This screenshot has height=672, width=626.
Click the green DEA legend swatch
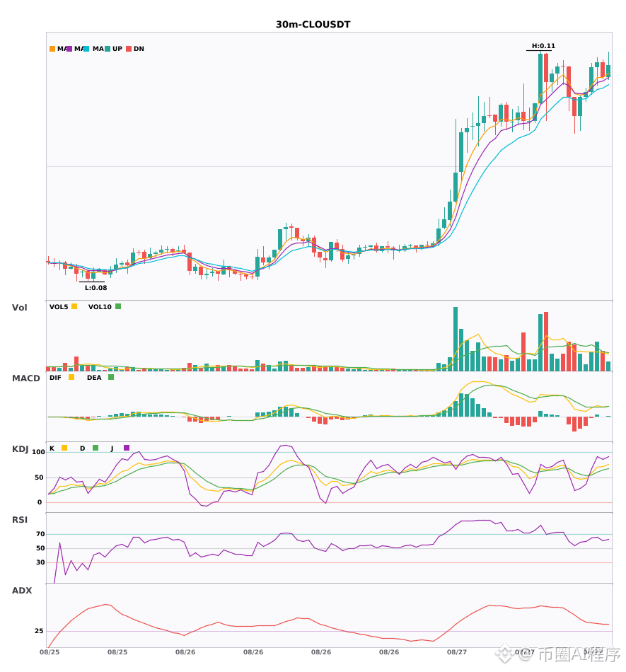click(x=111, y=377)
